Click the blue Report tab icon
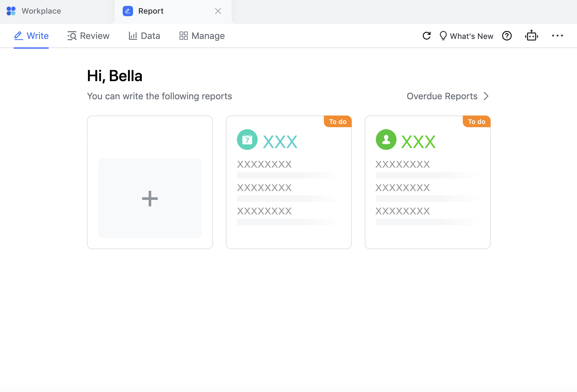The height and width of the screenshot is (392, 577). tap(128, 11)
